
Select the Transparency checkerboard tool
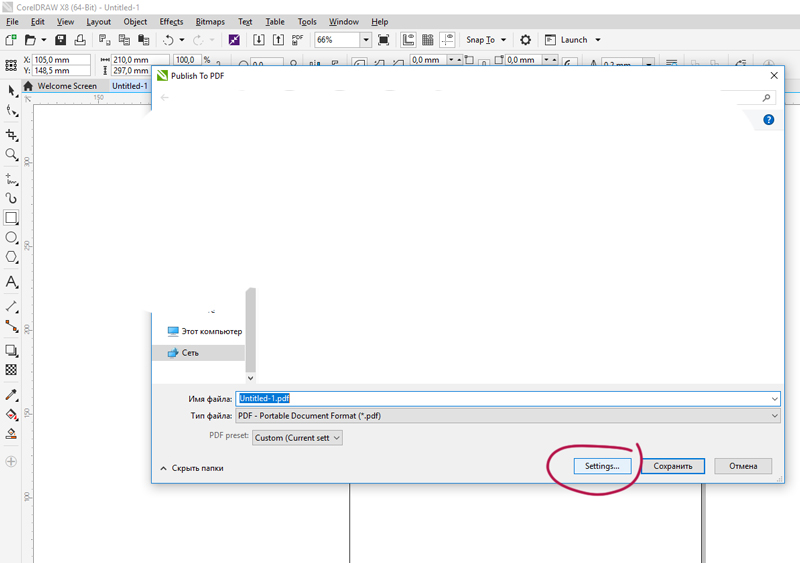(x=11, y=370)
